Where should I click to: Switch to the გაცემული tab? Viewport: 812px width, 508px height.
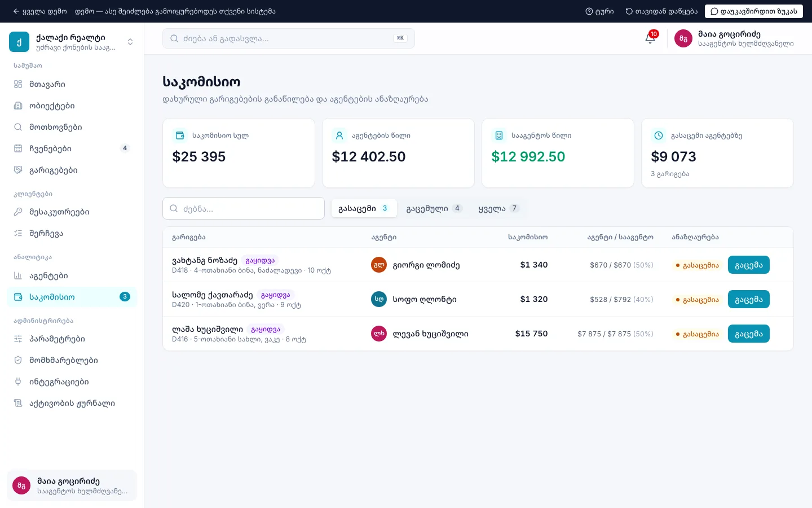coord(434,208)
